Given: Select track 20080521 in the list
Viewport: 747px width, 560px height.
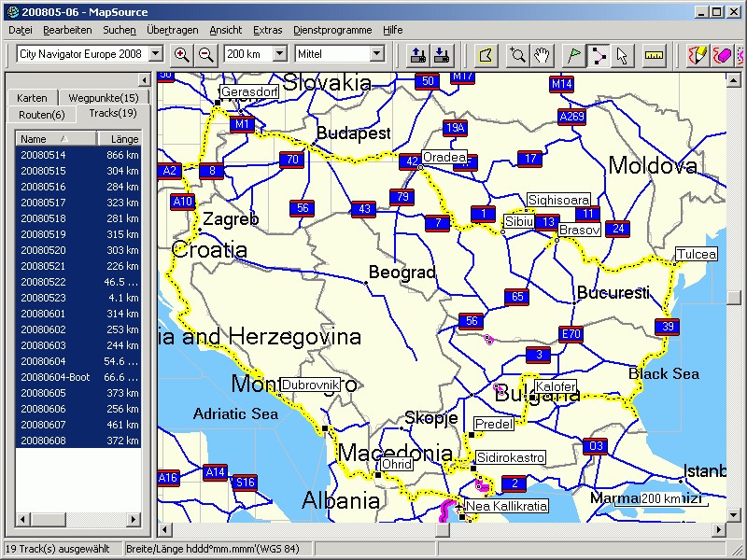Looking at the screenshot, I should tap(78, 266).
